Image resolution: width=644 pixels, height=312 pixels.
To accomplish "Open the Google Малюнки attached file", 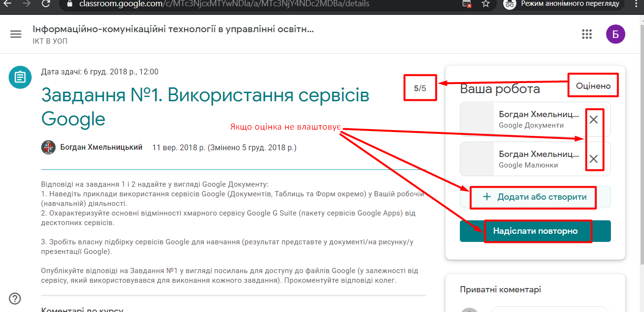I will click(535, 159).
